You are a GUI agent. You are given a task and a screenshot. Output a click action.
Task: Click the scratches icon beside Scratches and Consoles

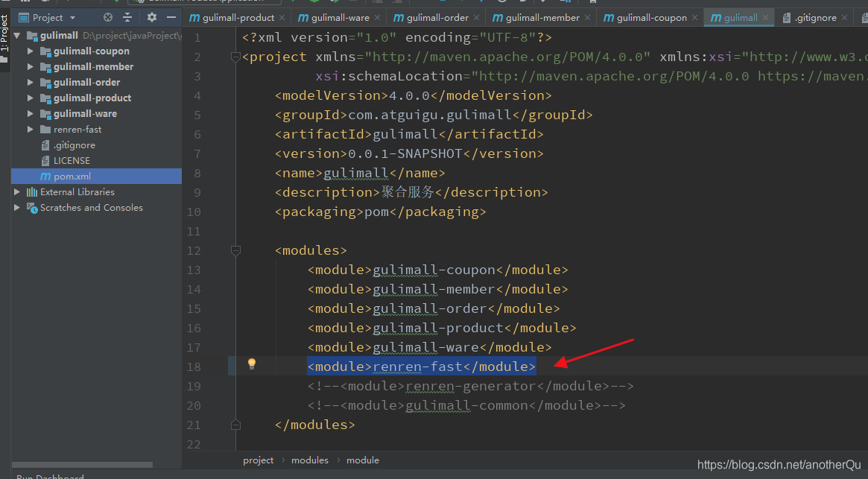[32, 208]
